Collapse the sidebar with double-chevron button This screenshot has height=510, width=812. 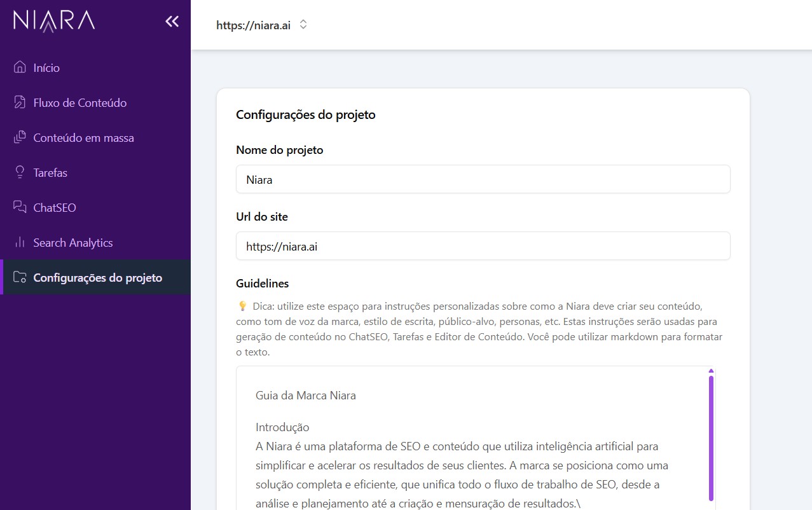pos(172,22)
